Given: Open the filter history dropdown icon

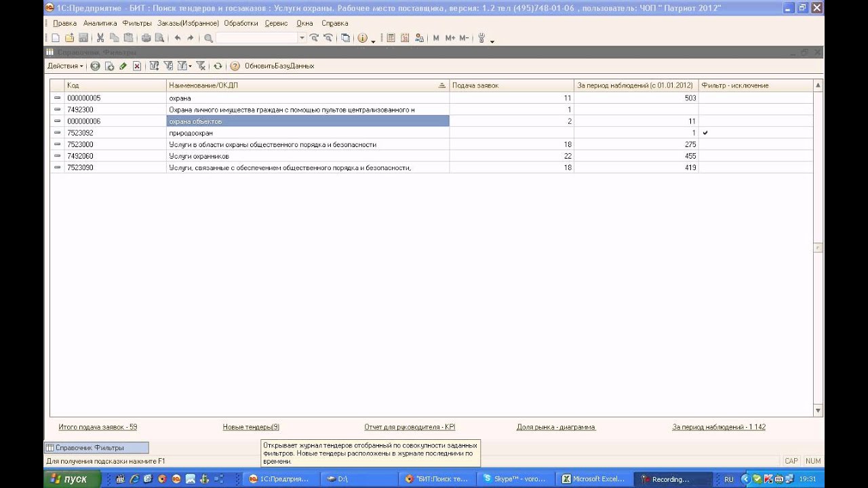Looking at the screenshot, I should (x=184, y=66).
